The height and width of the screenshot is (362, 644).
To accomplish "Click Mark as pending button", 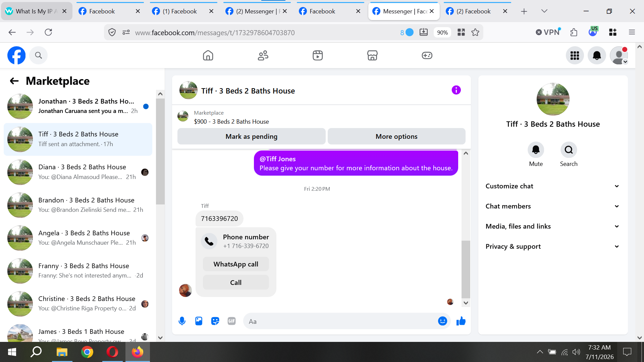I will [x=252, y=136].
